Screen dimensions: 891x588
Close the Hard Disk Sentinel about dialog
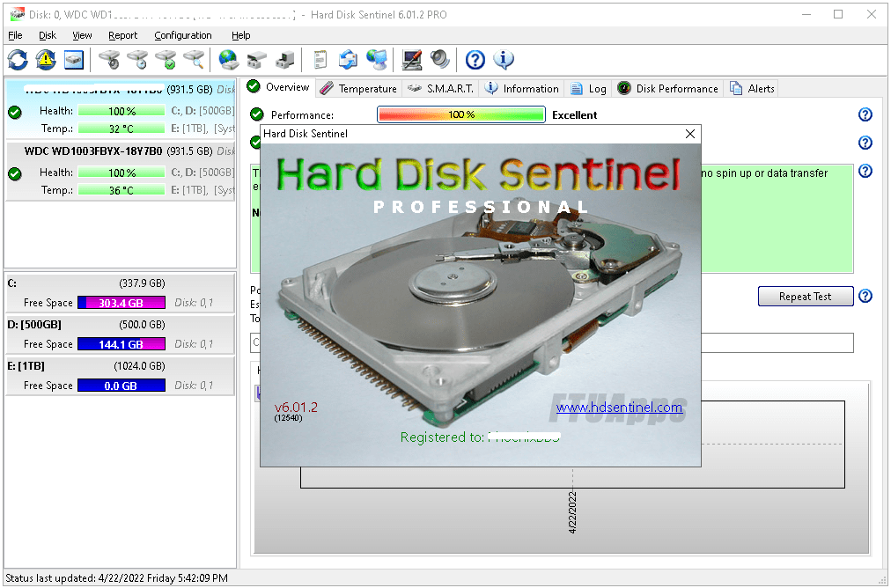690,134
